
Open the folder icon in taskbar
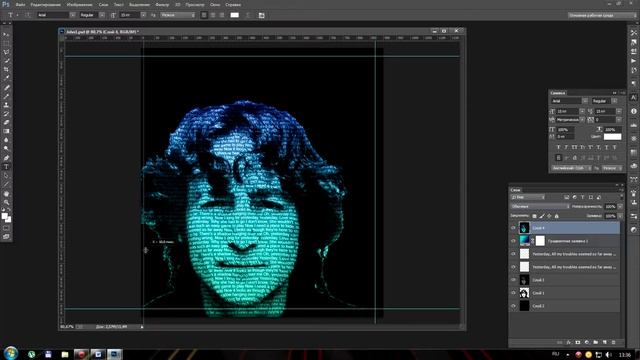(64, 354)
